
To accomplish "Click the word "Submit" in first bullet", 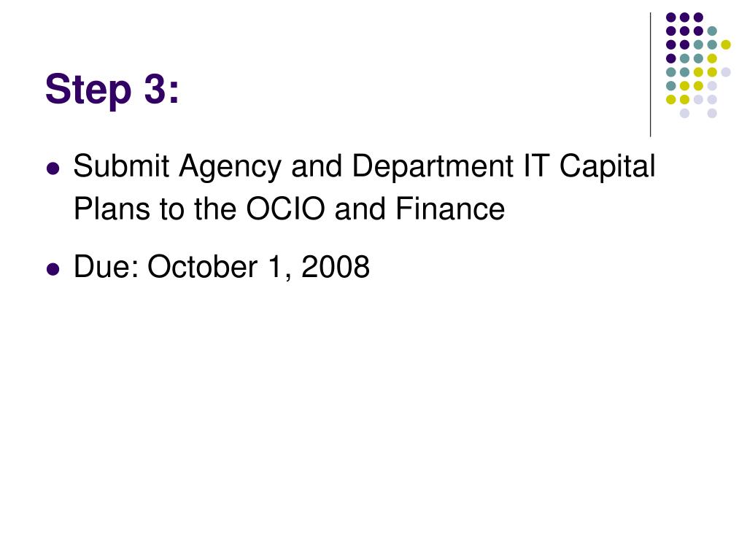I will [x=121, y=166].
